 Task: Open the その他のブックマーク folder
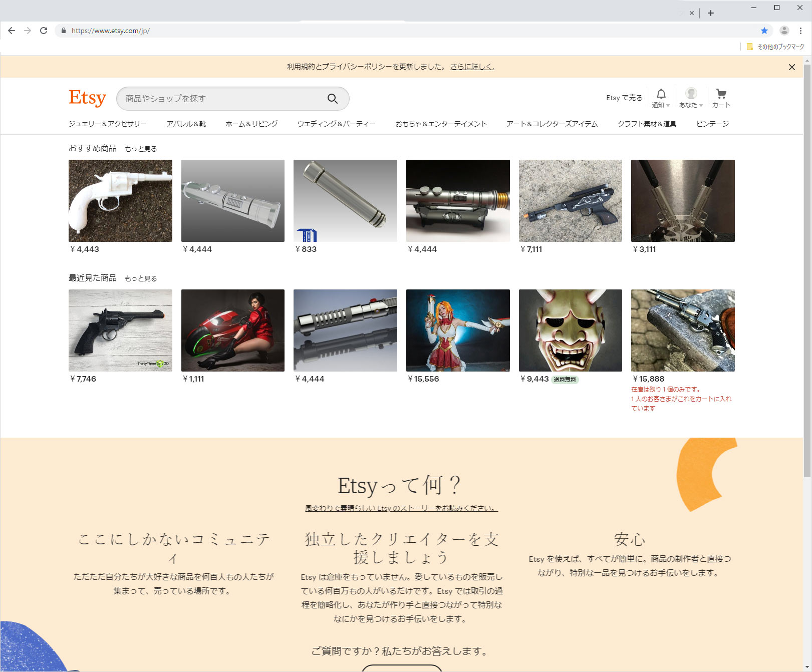coord(775,47)
